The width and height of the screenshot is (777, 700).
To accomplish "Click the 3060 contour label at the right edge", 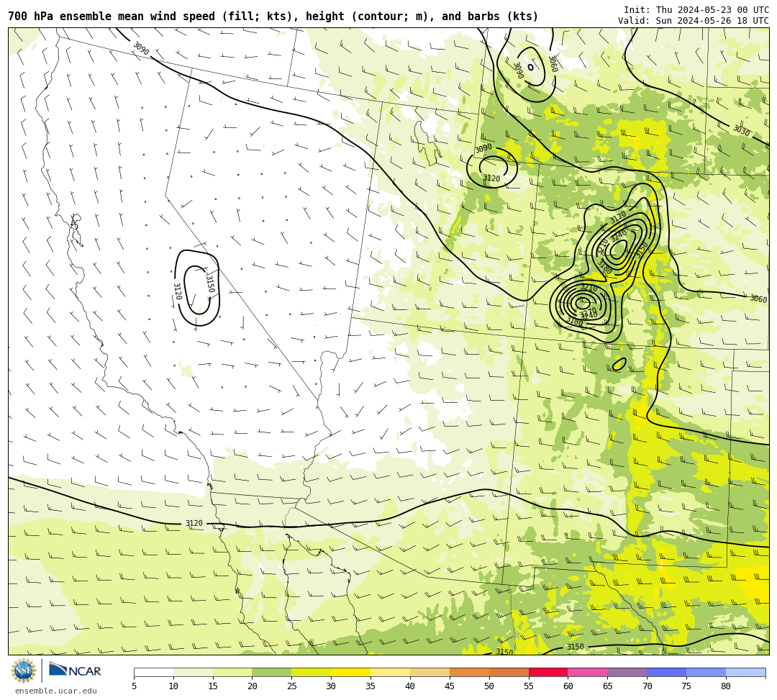I will pyautogui.click(x=759, y=299).
